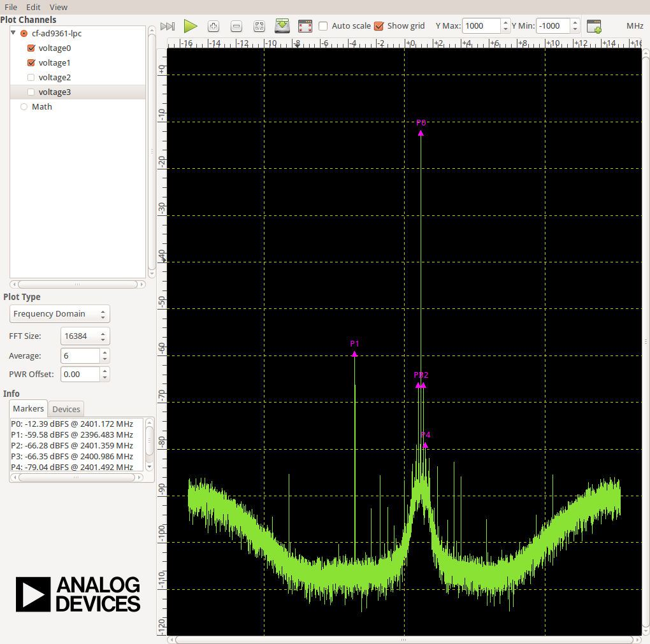Open the FFT Size dropdown
650x644 pixels.
tap(85, 336)
